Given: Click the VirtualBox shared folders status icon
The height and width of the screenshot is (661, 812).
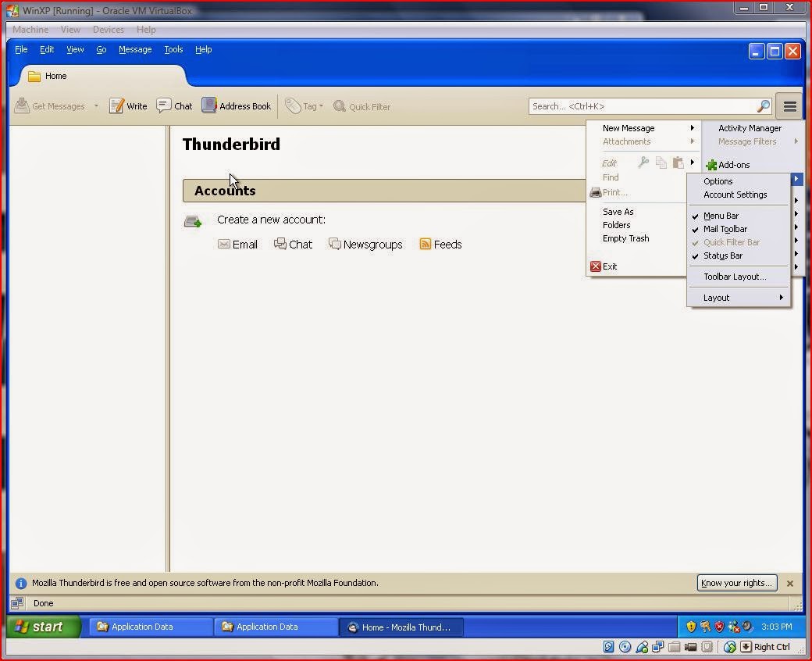Looking at the screenshot, I should [x=675, y=646].
